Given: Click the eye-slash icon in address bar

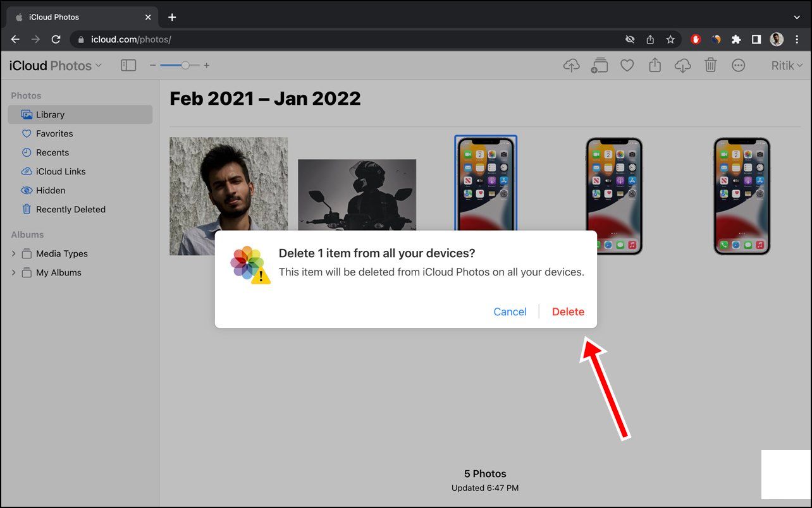Looking at the screenshot, I should (x=630, y=39).
